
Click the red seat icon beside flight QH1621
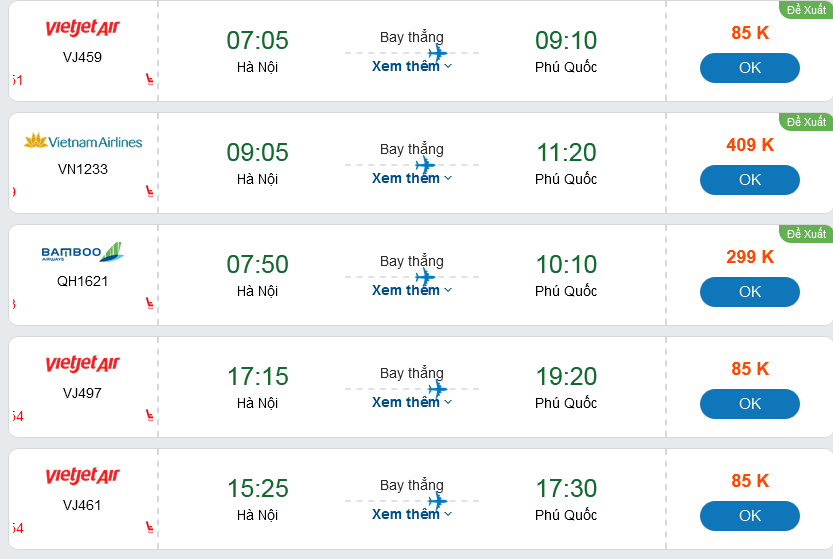click(x=150, y=302)
